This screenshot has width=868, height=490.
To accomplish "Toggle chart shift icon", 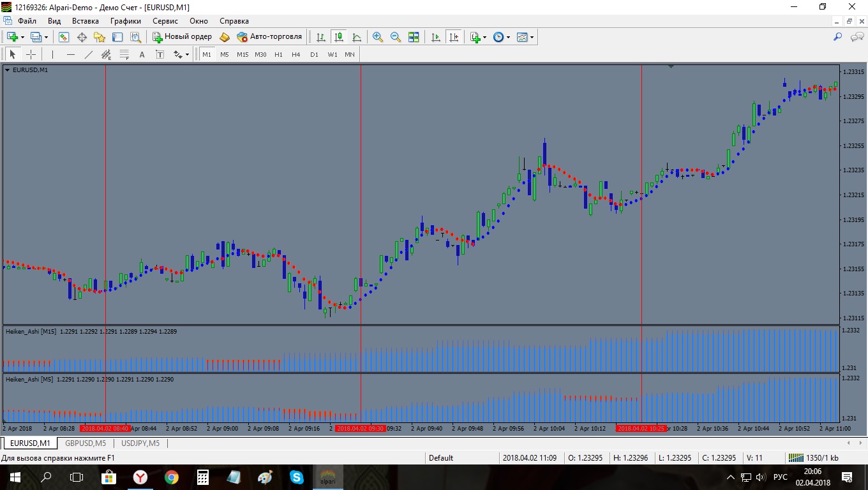I will pos(454,37).
